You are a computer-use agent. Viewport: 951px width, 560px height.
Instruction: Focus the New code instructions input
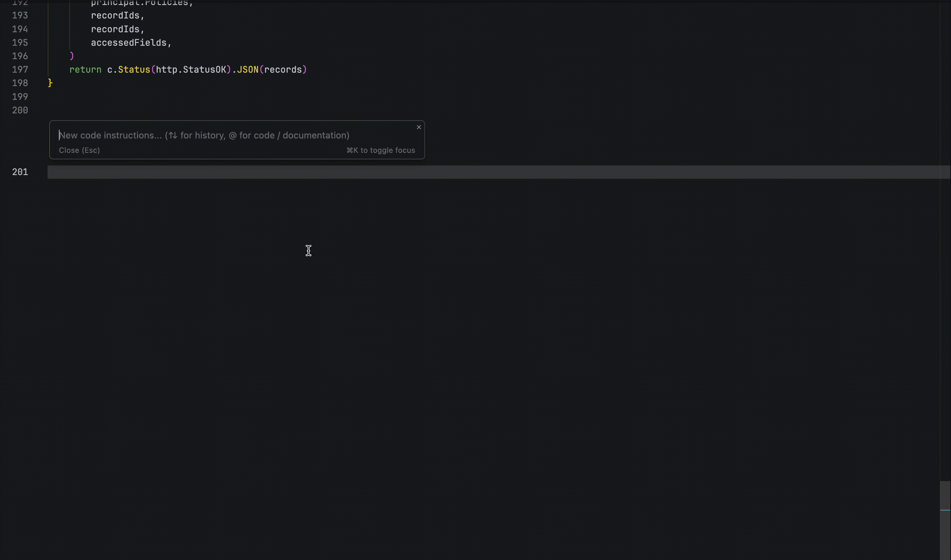point(204,136)
